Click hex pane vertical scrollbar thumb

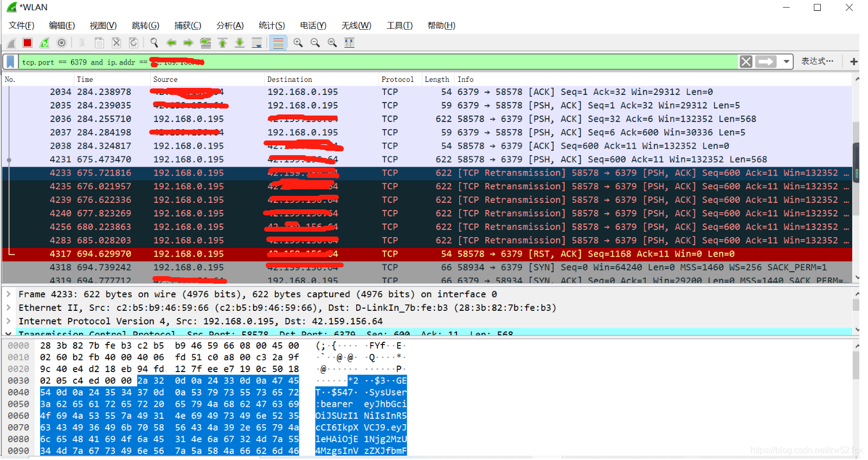pos(857,365)
